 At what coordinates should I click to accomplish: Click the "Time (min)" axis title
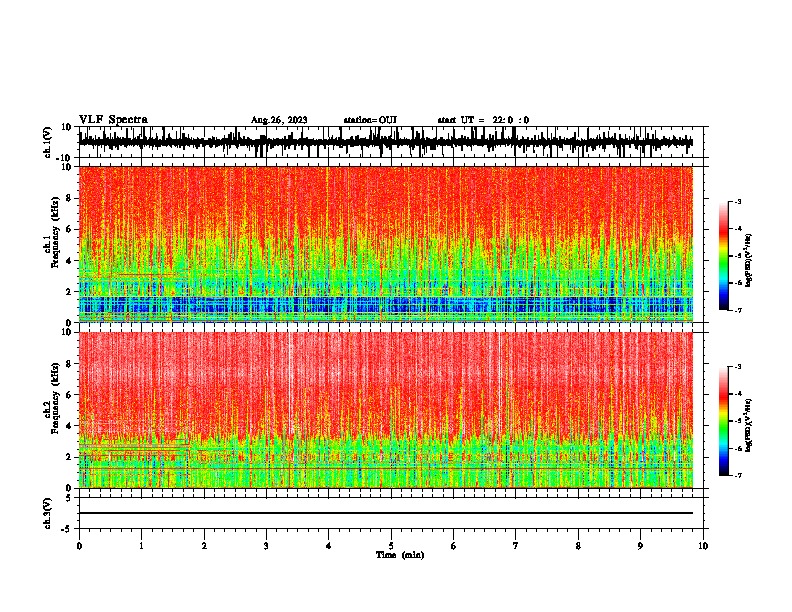[x=400, y=555]
